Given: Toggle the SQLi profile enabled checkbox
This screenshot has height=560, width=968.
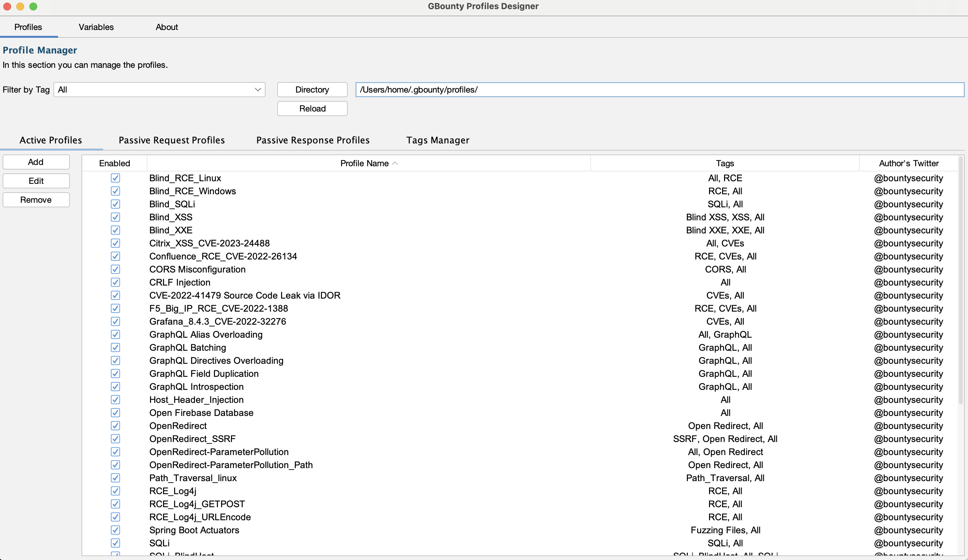Looking at the screenshot, I should (115, 543).
